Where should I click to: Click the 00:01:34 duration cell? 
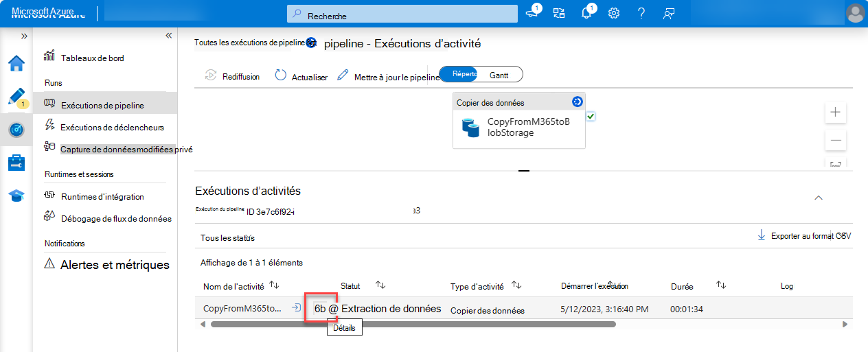coord(687,309)
